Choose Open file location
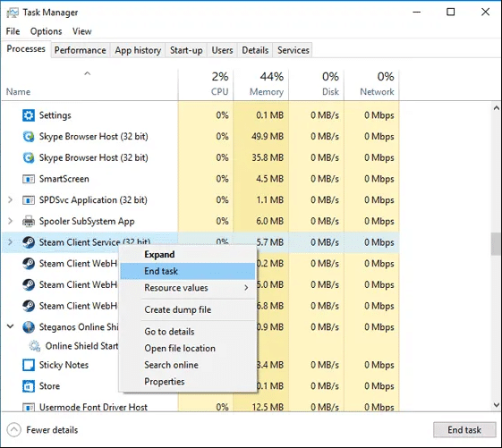This screenshot has height=448, width=502. click(x=188, y=348)
